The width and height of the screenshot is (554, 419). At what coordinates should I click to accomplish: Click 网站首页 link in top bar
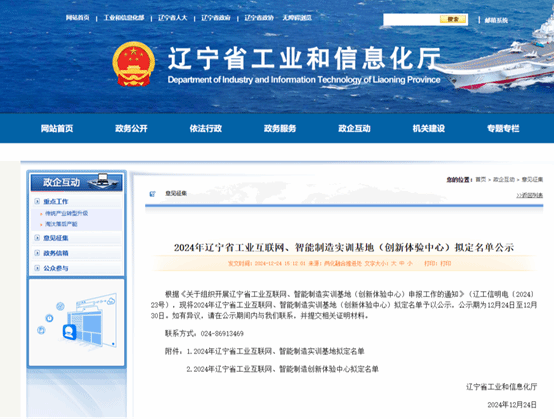pos(77,18)
